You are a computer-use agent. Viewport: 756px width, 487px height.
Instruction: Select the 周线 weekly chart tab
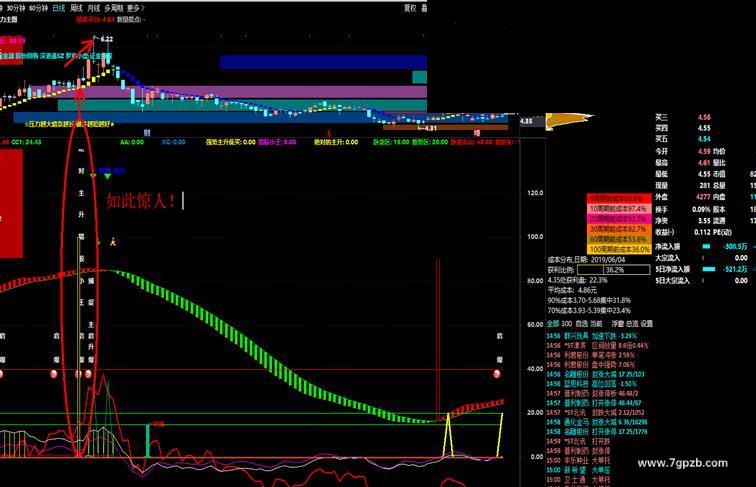click(x=76, y=8)
